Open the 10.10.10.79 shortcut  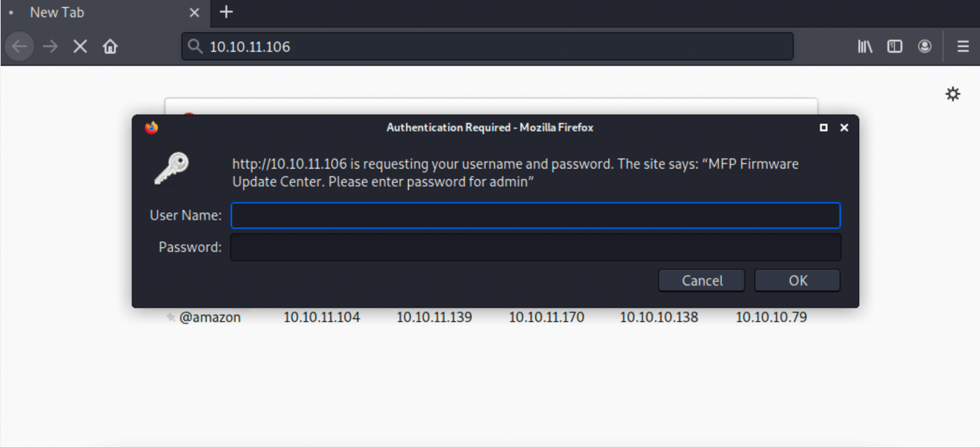coord(771,317)
